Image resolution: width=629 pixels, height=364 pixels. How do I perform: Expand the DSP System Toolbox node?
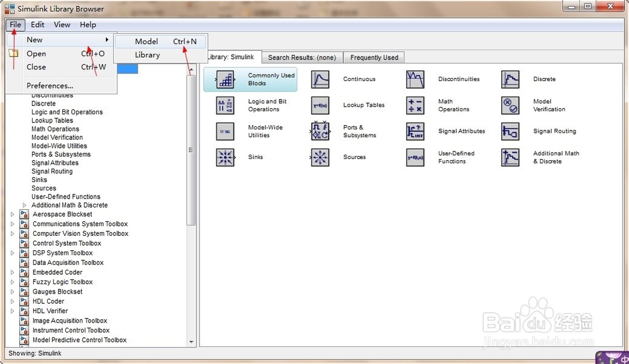(12, 253)
